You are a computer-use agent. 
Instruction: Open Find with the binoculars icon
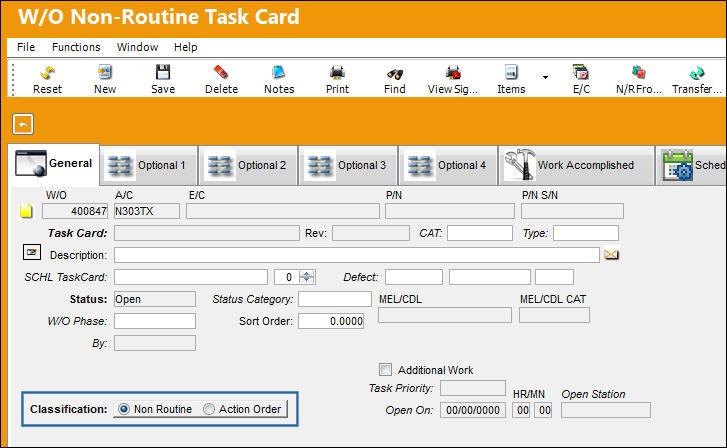coord(395,73)
